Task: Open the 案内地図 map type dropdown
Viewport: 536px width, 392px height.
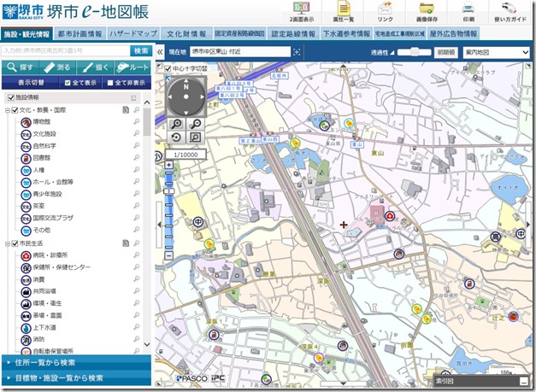Action: tap(497, 52)
